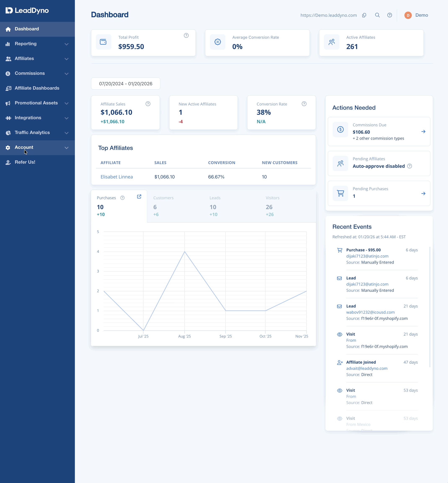Image resolution: width=448 pixels, height=483 pixels.
Task: Click the help icon in top header
Action: [x=390, y=15]
